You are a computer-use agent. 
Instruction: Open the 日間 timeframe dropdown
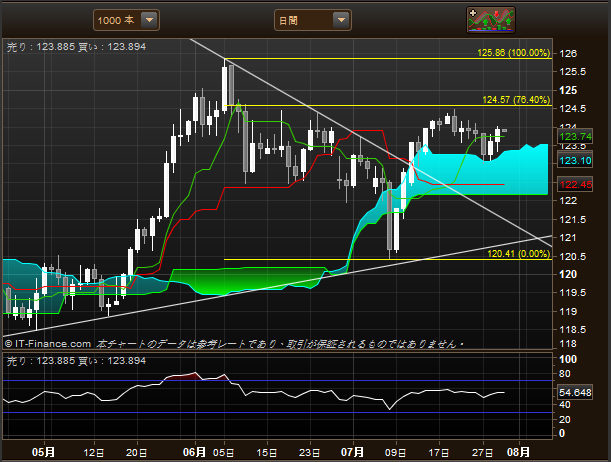click(313, 20)
